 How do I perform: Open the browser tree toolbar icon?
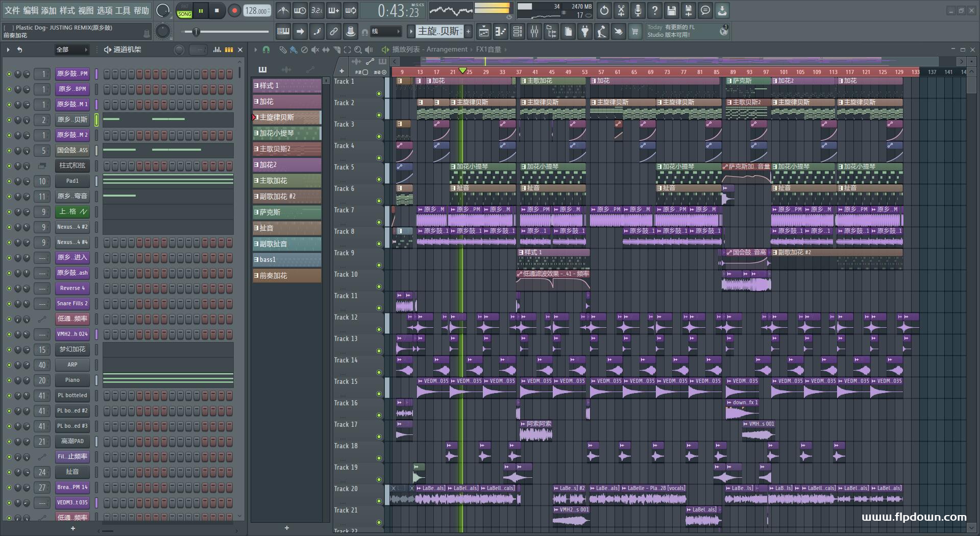tap(551, 32)
